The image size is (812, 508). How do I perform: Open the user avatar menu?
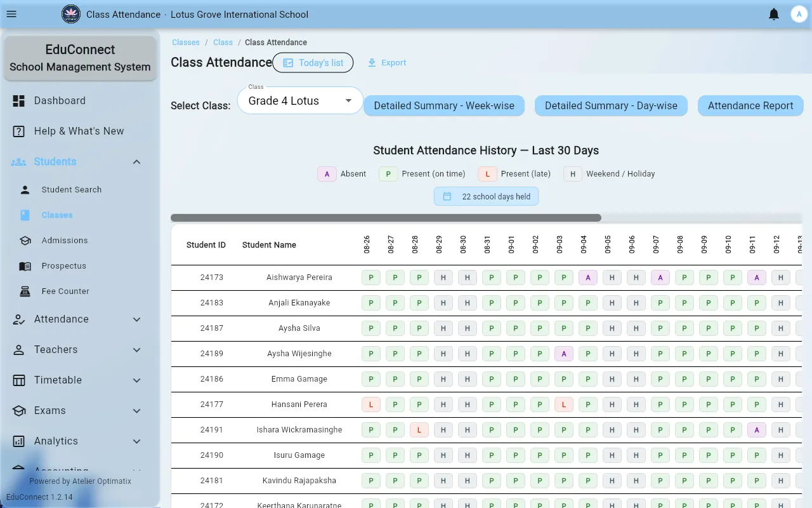click(x=799, y=14)
